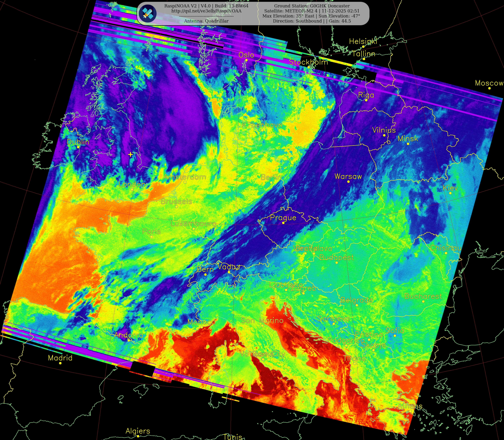
Task: Click the Ground Station G0GHK Doncaster text
Action: (312, 6)
